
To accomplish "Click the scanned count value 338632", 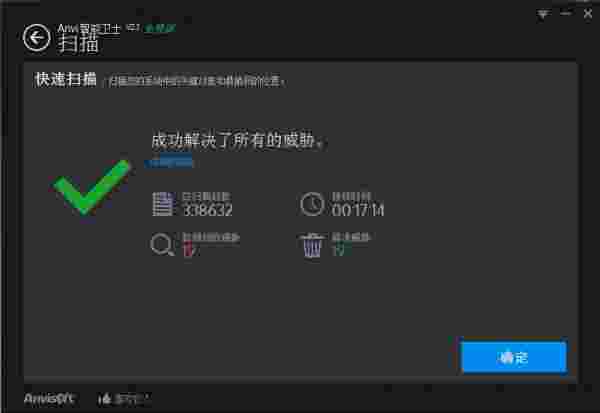I will click(207, 210).
